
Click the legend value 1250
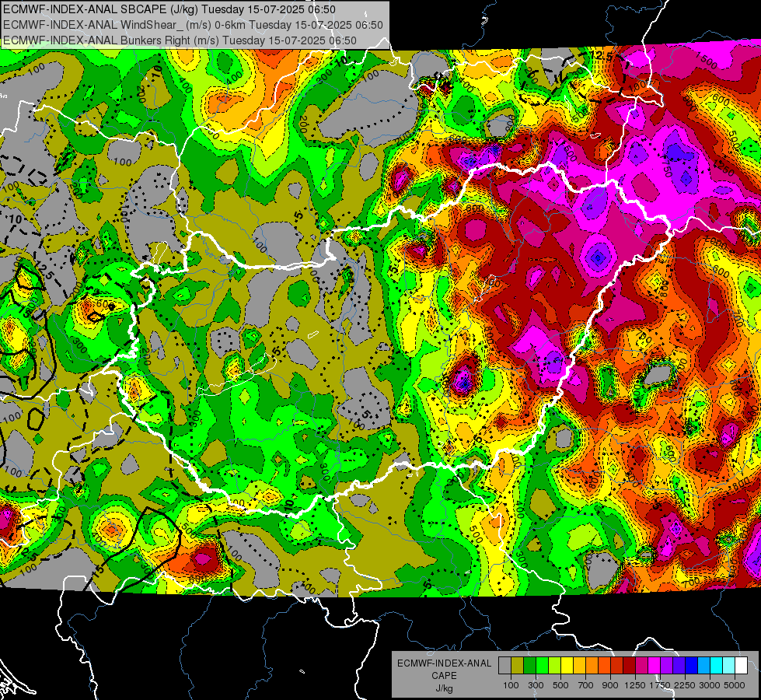635,685
